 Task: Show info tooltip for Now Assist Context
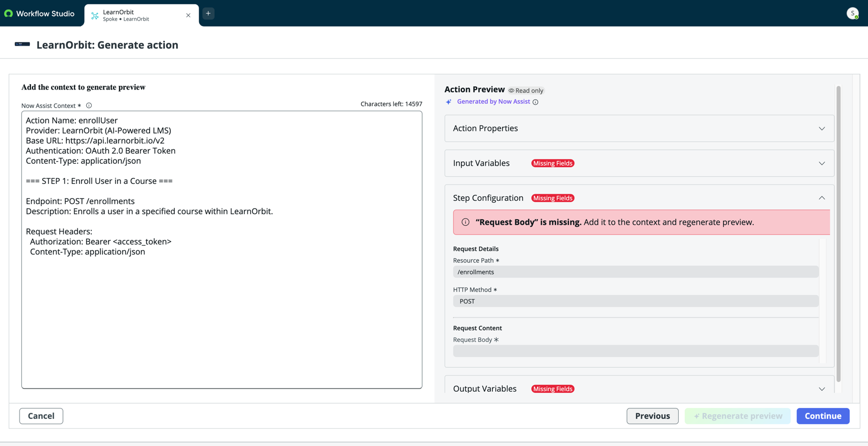tap(89, 106)
